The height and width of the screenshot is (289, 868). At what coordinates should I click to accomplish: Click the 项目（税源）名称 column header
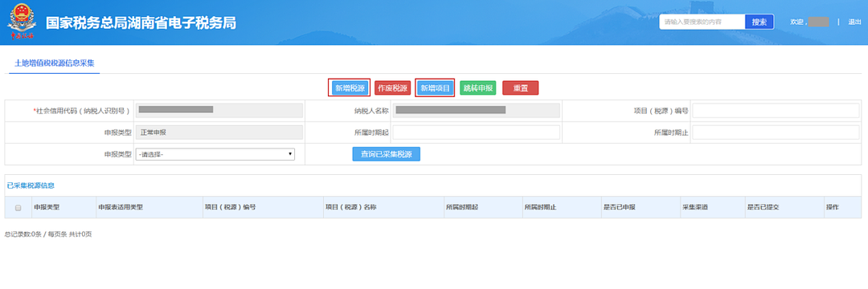[350, 208]
